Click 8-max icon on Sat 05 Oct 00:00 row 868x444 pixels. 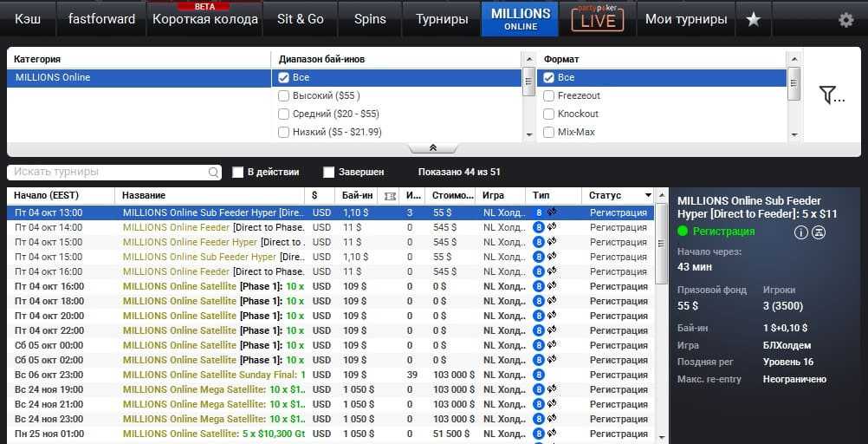pos(539,345)
